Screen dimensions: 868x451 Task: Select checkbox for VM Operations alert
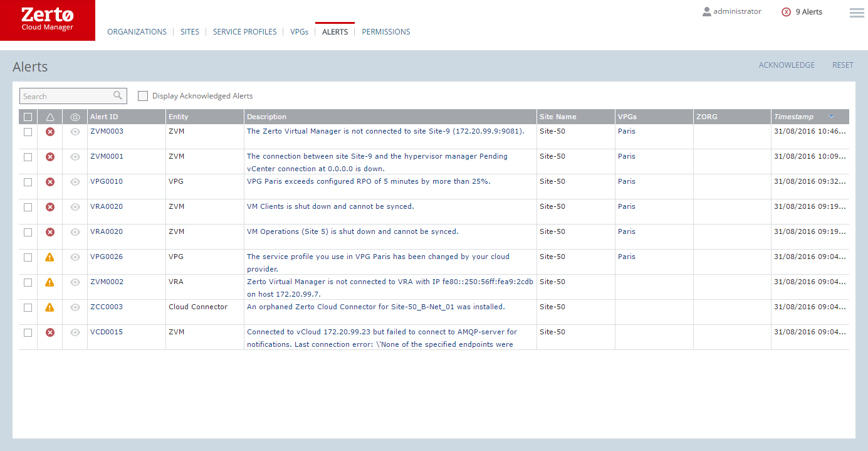[x=28, y=232]
